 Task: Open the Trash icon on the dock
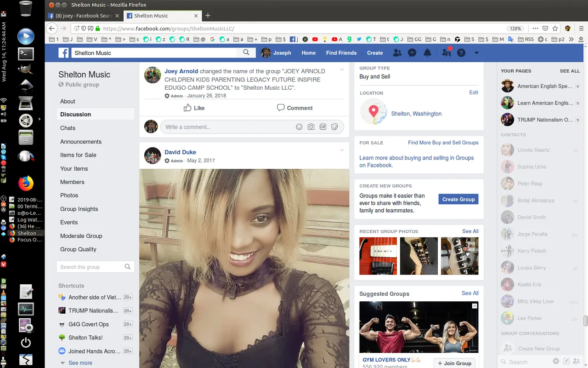tap(26, 9)
